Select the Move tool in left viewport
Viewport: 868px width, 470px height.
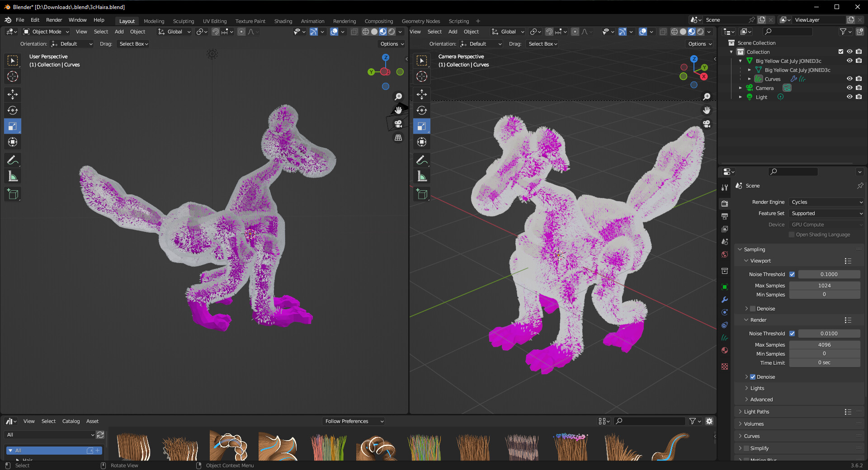click(x=13, y=94)
